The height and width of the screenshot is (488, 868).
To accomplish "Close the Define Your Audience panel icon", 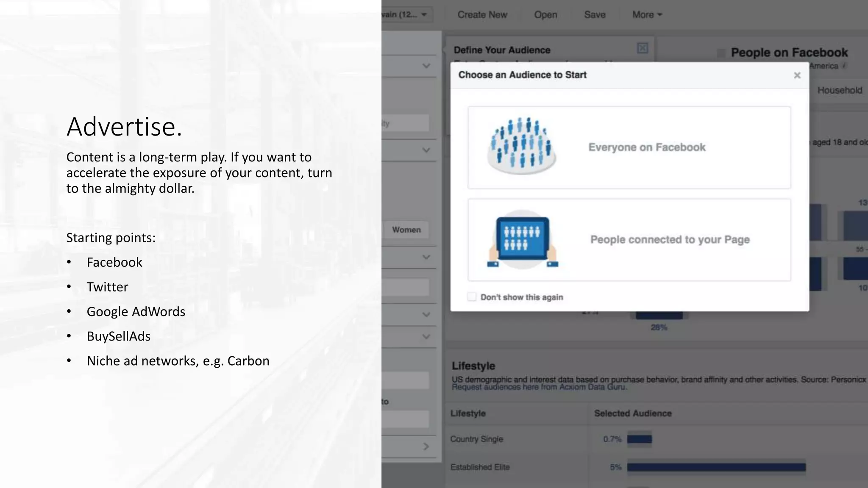I will click(x=642, y=48).
